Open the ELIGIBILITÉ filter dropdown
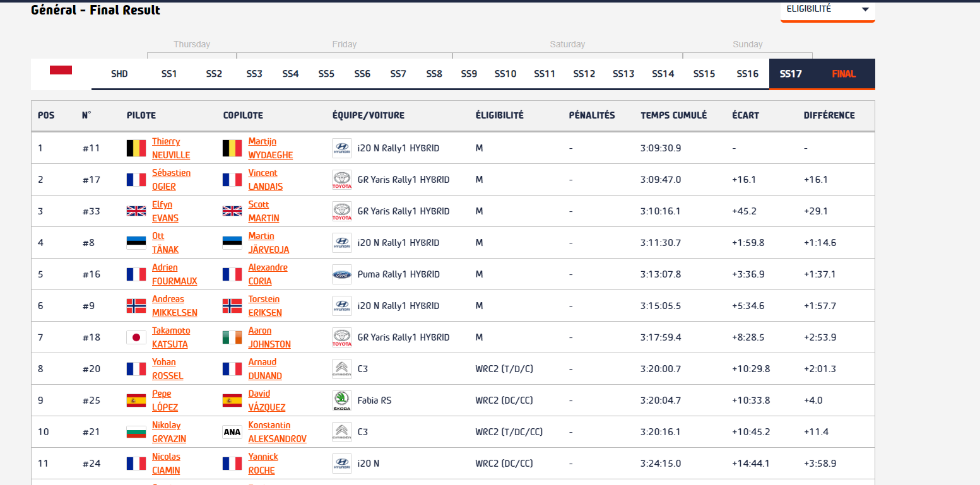The height and width of the screenshot is (485, 980). (827, 11)
